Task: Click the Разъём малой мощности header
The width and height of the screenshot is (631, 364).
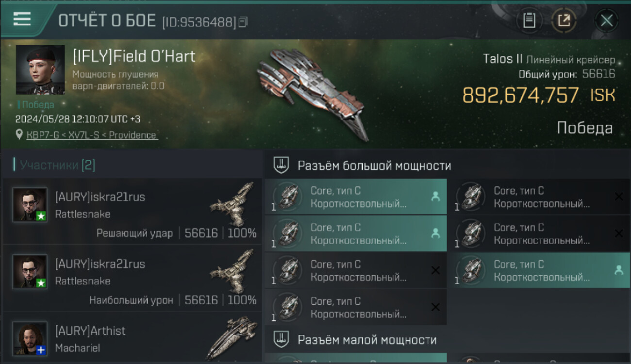Action: (x=367, y=340)
